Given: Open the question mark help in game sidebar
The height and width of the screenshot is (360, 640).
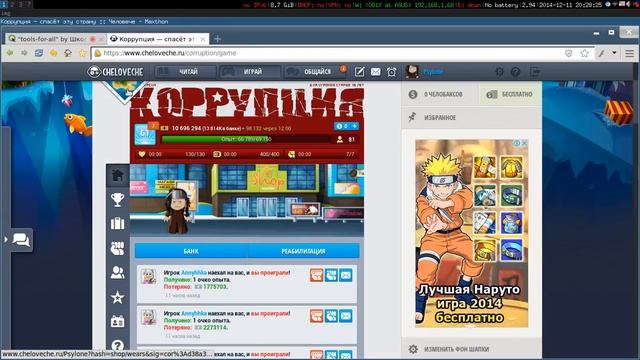Looking at the screenshot, I should click(118, 346).
